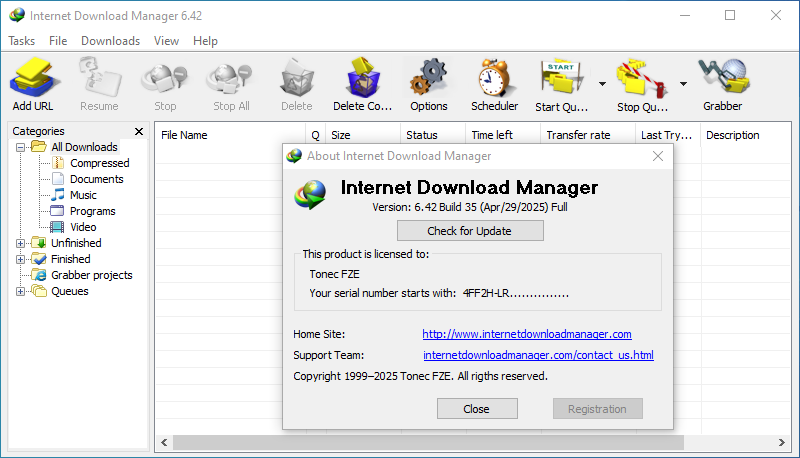Open Options with the gears icon
This screenshot has height=458, width=800.
tap(429, 78)
